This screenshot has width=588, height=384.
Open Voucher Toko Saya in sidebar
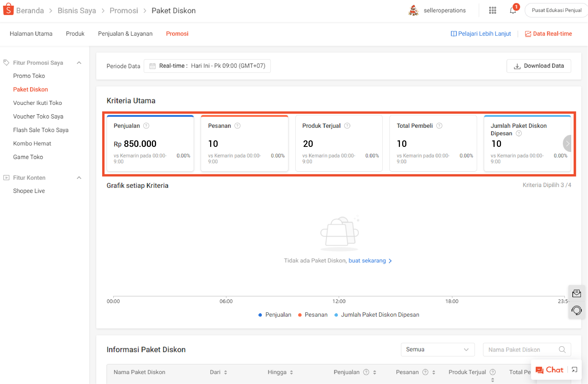[x=38, y=116]
